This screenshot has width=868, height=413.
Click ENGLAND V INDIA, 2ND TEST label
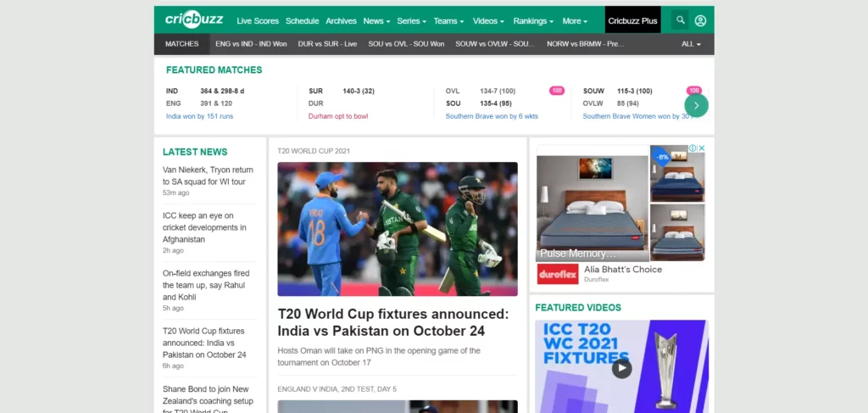tap(337, 389)
